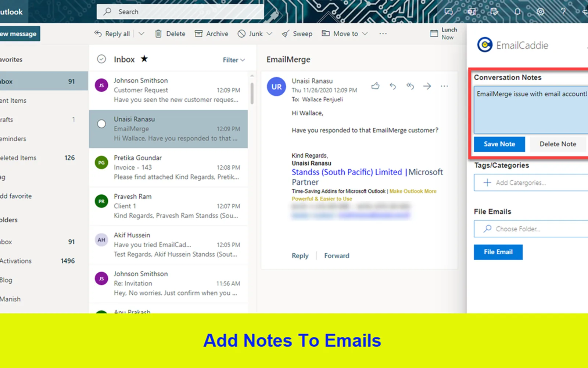Click the forward arrow icon in message header
The width and height of the screenshot is (588, 368).
pyautogui.click(x=427, y=86)
